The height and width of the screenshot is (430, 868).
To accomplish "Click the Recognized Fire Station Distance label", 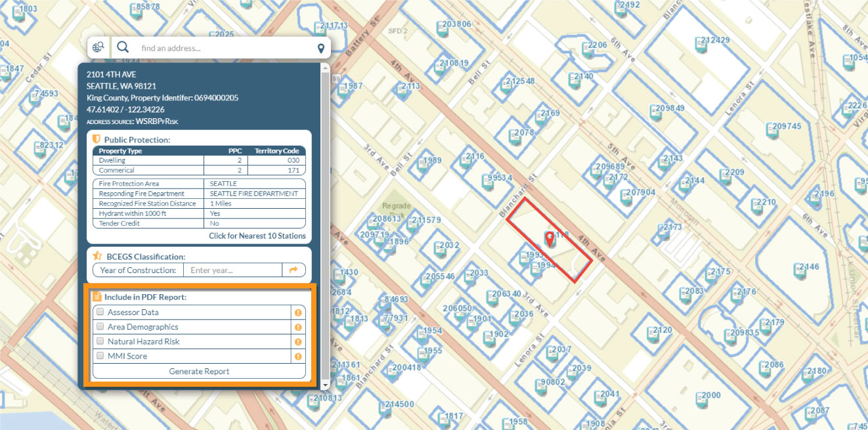I will 148,204.
